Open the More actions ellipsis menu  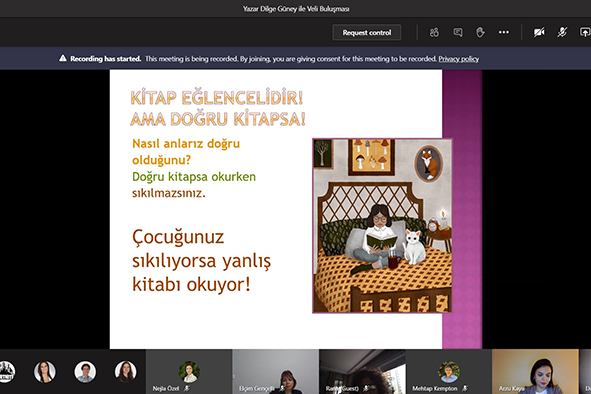[x=504, y=32]
